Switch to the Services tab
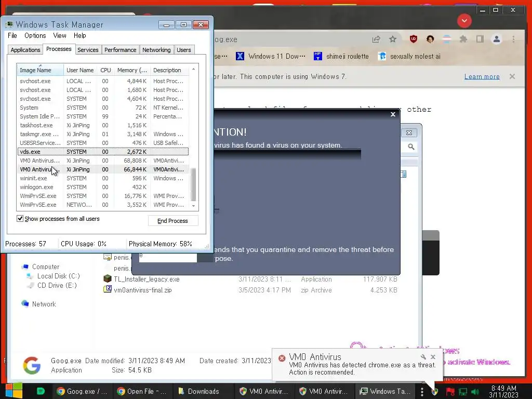 (x=88, y=50)
